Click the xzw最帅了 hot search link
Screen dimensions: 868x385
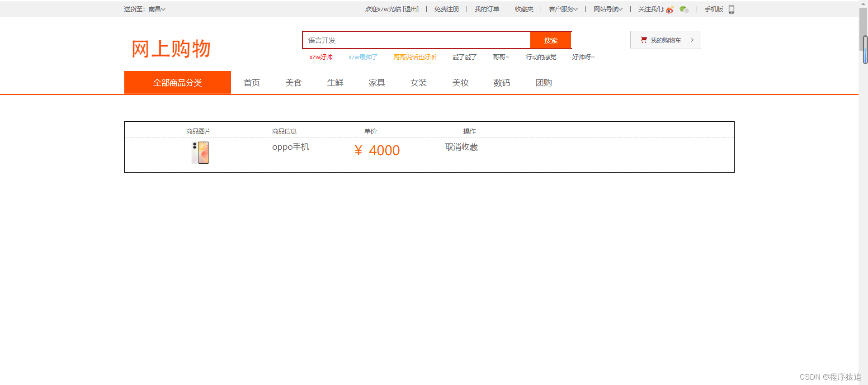(363, 57)
